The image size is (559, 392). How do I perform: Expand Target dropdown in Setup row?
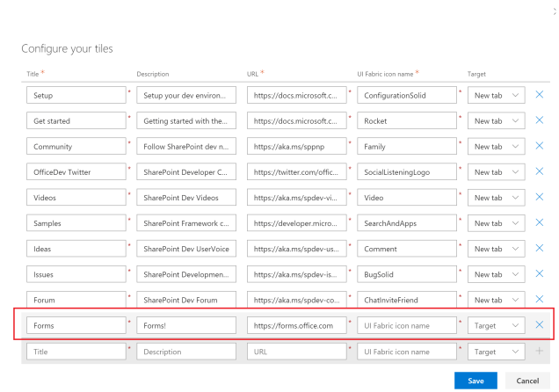(x=496, y=95)
